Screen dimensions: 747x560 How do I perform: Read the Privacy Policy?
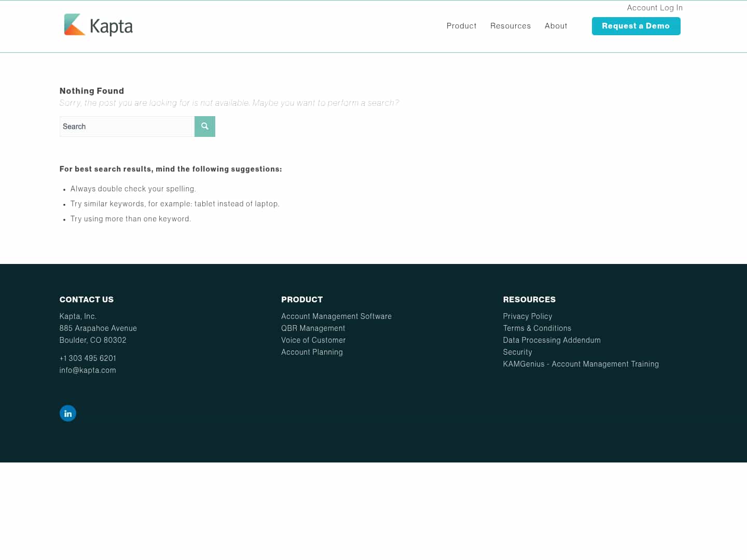pos(527,316)
